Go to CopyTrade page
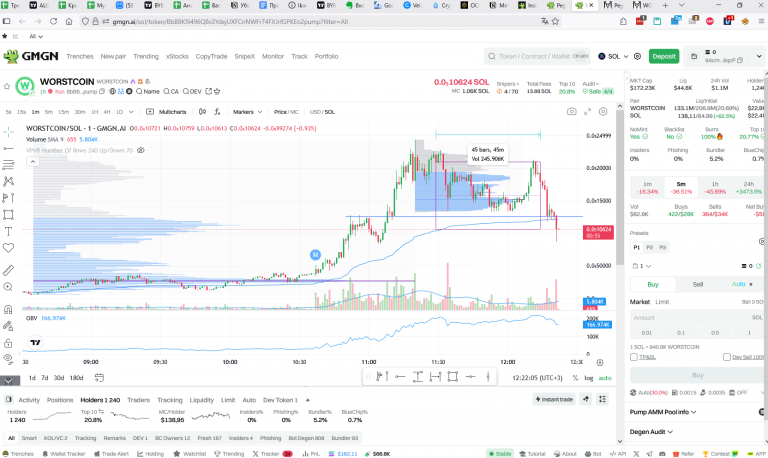The width and height of the screenshot is (768, 458). 211,56
